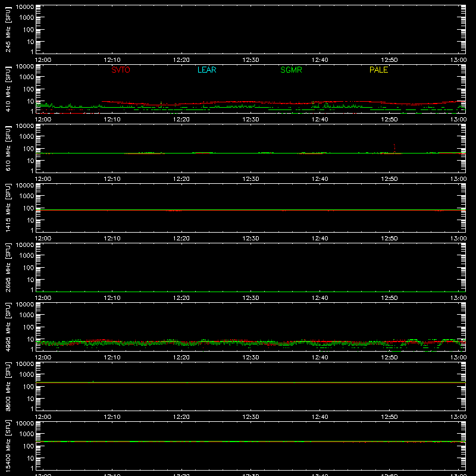
Task: Click the 12:20 time label under the 2695 MHz plot
Action: (181, 298)
